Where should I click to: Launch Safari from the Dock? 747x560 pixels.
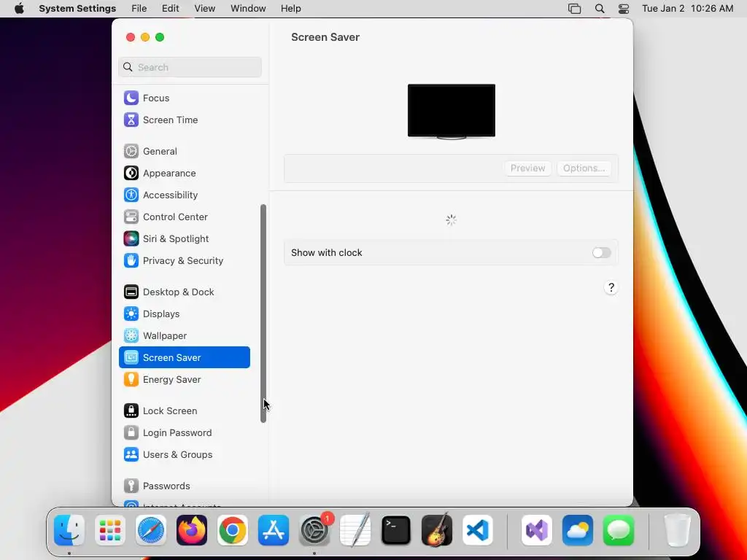151,530
